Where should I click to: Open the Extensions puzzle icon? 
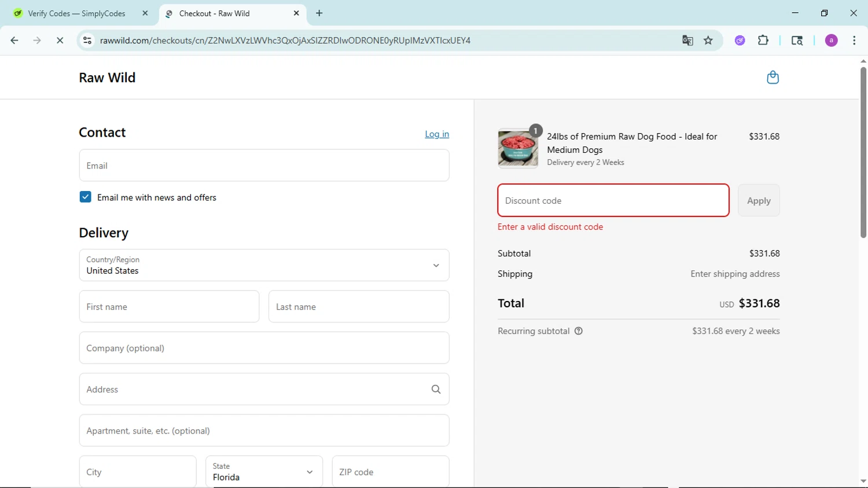point(763,41)
